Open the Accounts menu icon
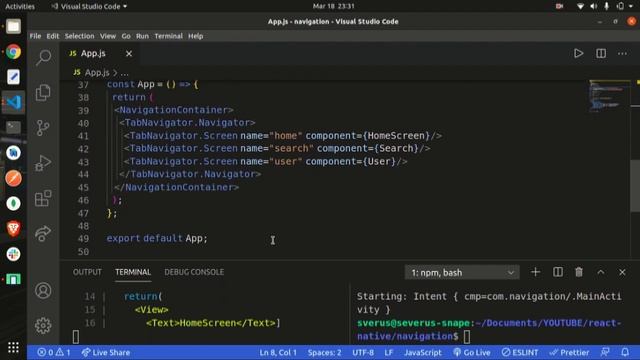Image resolution: width=640 pixels, height=360 pixels. [x=43, y=291]
